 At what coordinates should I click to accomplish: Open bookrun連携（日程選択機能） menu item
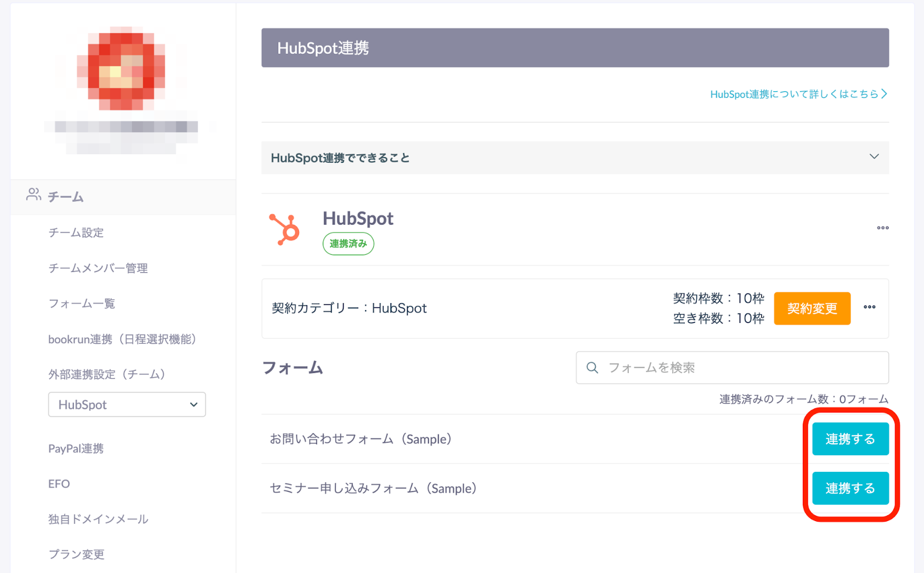coord(122,339)
